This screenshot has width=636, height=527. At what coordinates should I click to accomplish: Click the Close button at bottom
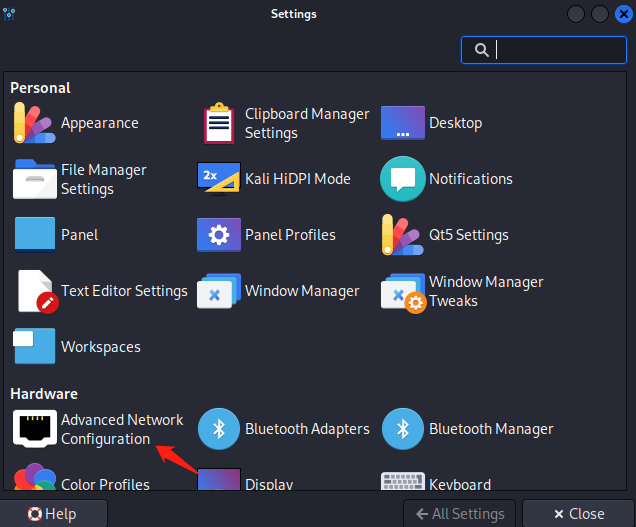578,514
